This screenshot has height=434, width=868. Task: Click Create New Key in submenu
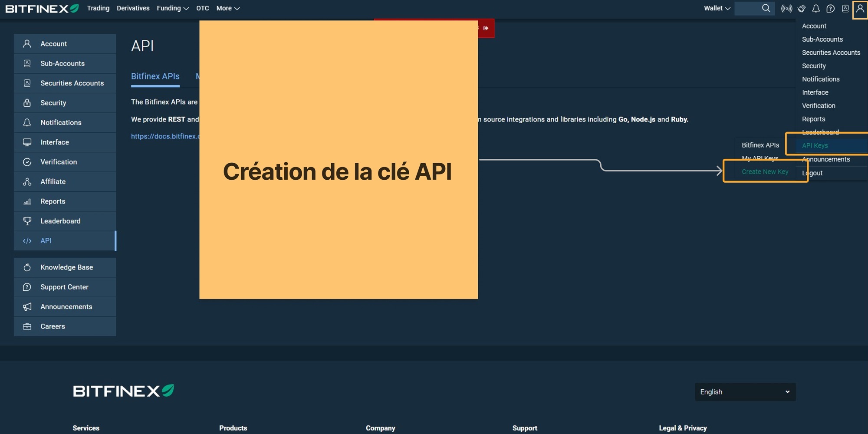[x=765, y=172]
